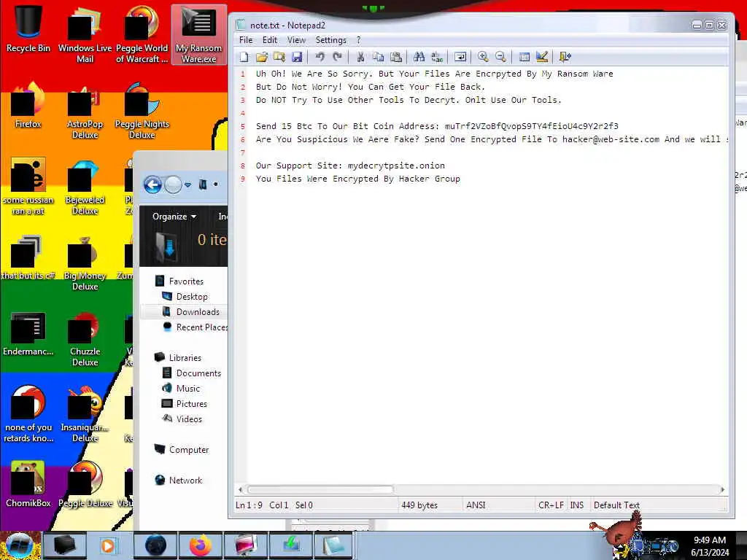747x560 pixels.
Task: Save note.txt with the floppy icon
Action: point(297,57)
